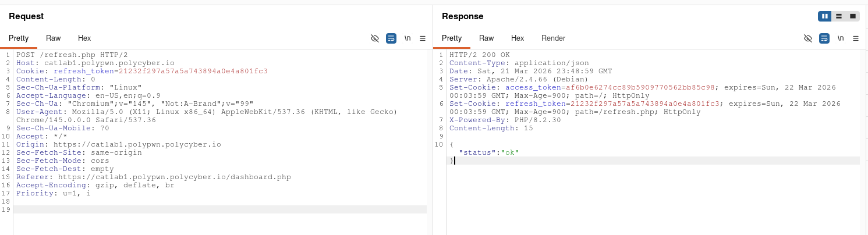
Task: Click the Sec-Ch-Ua Chromium header line
Action: [x=134, y=104]
